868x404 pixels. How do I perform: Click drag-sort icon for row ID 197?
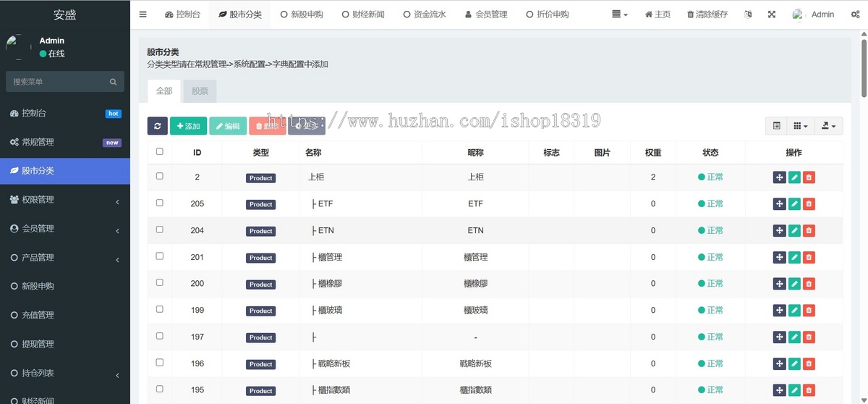point(779,337)
